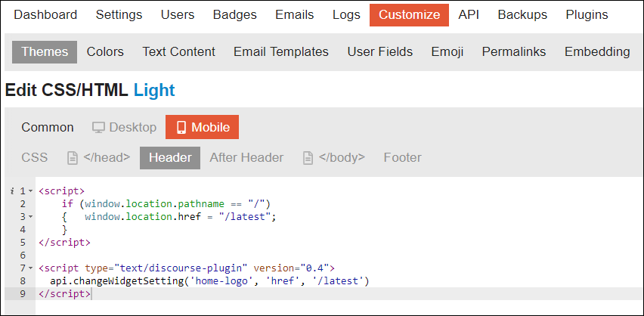
Task: Collapse the code fold at line 1
Action: click(x=30, y=191)
